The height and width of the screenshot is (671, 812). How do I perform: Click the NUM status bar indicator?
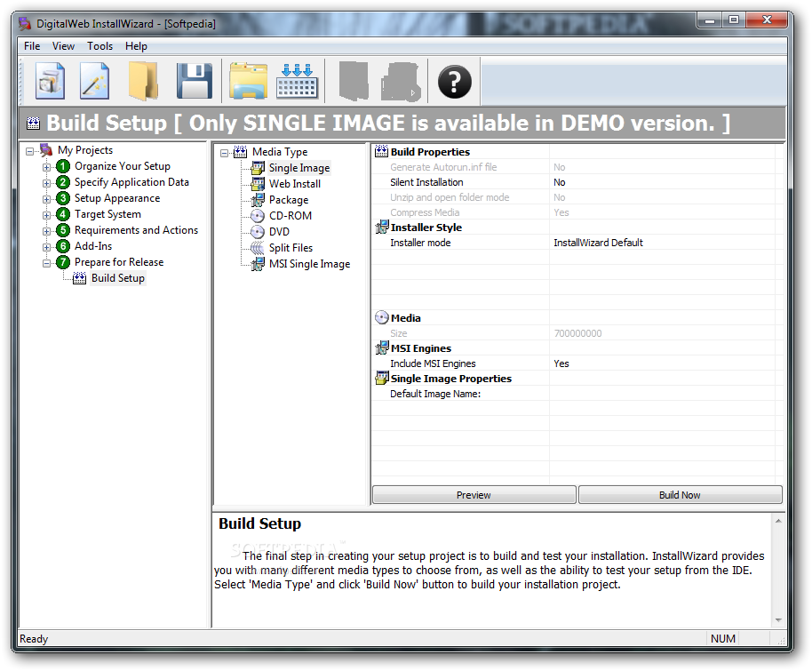click(x=723, y=639)
